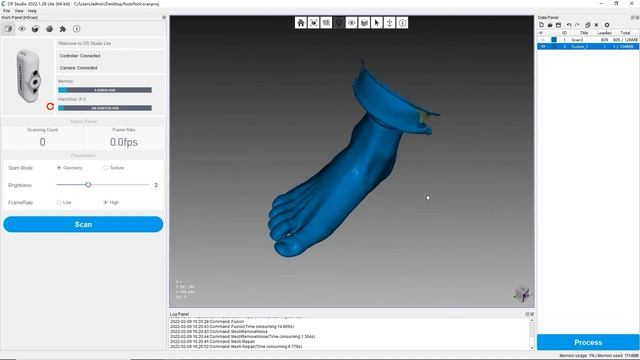
Task: Redo action in Data Panel toolbar
Action: [577, 25]
